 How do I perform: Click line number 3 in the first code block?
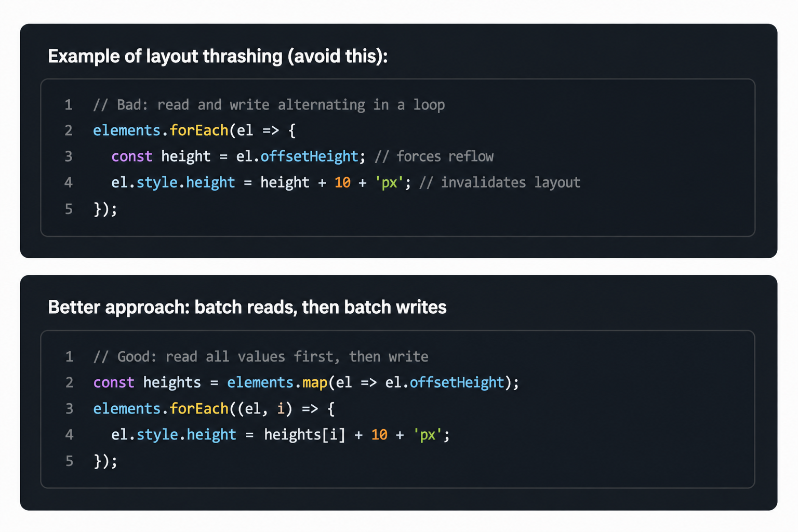pyautogui.click(x=69, y=156)
